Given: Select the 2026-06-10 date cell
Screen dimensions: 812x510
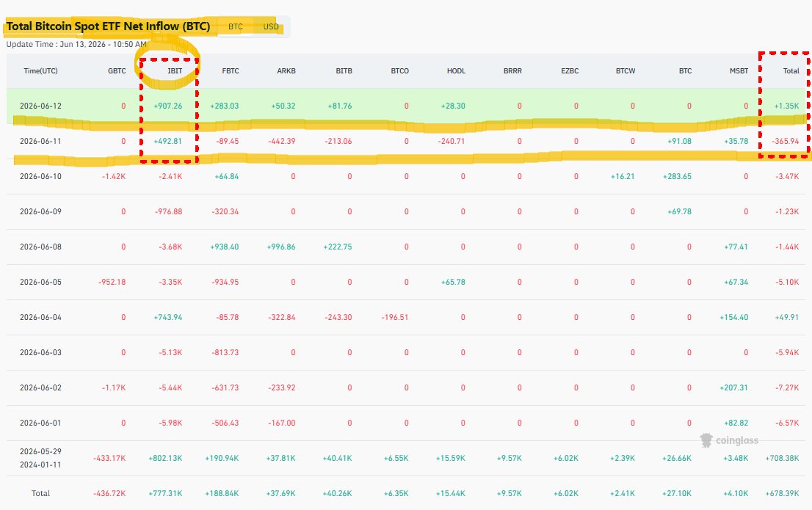Looking at the screenshot, I should click(x=41, y=177).
